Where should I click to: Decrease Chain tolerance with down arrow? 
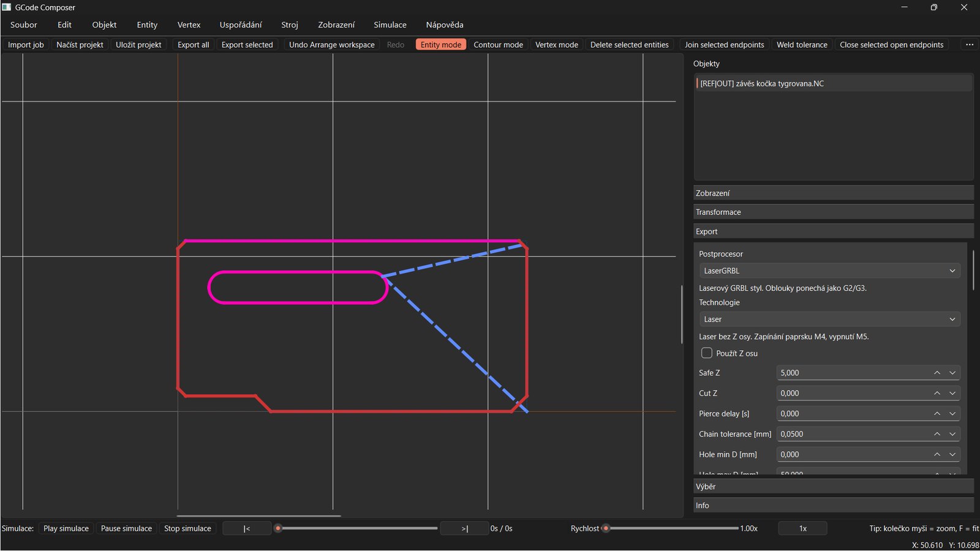coord(952,434)
